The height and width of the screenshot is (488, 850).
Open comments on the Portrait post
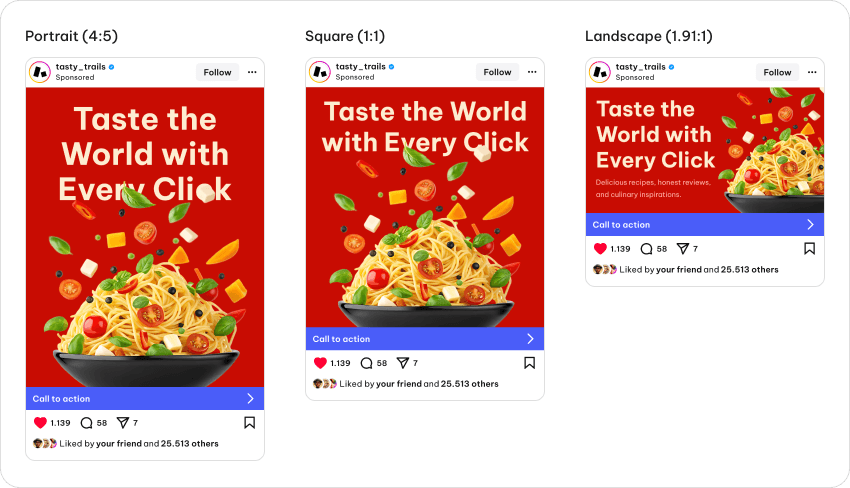pos(86,423)
